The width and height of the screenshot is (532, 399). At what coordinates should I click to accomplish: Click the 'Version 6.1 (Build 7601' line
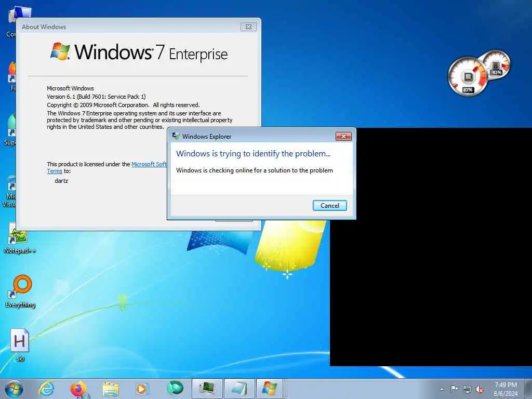pyautogui.click(x=96, y=97)
